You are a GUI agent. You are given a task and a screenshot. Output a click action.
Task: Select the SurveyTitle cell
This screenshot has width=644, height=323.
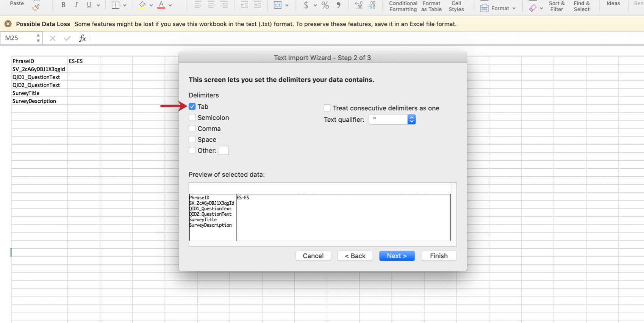(39, 93)
